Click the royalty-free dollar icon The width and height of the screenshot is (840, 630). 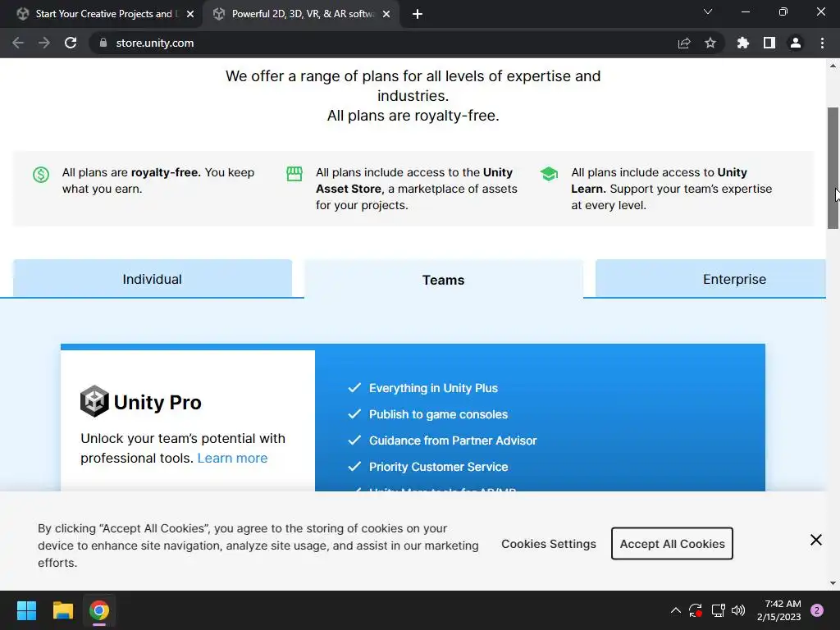pyautogui.click(x=41, y=174)
